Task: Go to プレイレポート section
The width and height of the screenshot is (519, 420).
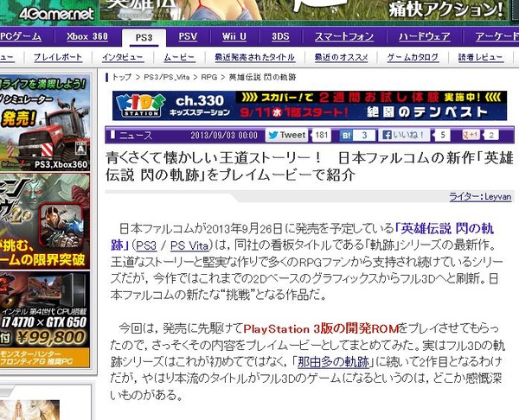Action: tap(58, 57)
